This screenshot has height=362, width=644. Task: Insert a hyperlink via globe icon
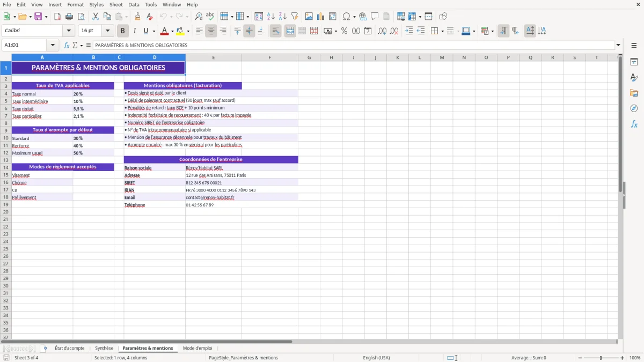pyautogui.click(x=363, y=17)
